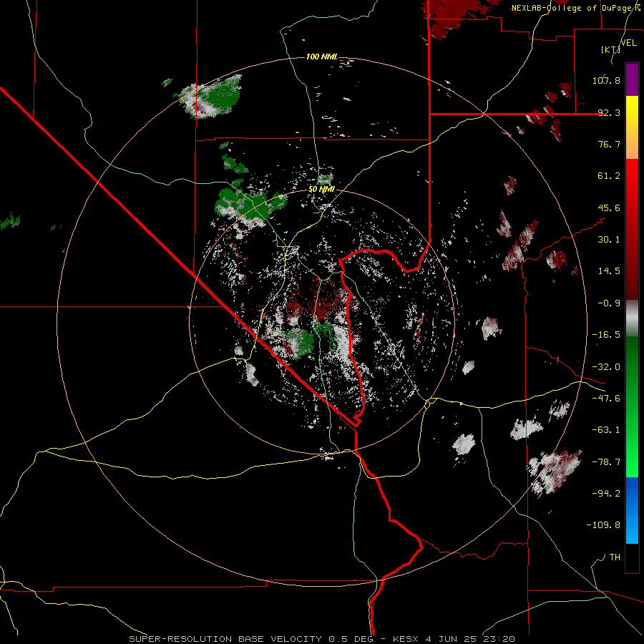The width and height of the screenshot is (644, 644).
Task: Click the 50 NMI range ring label
Action: pos(321,189)
